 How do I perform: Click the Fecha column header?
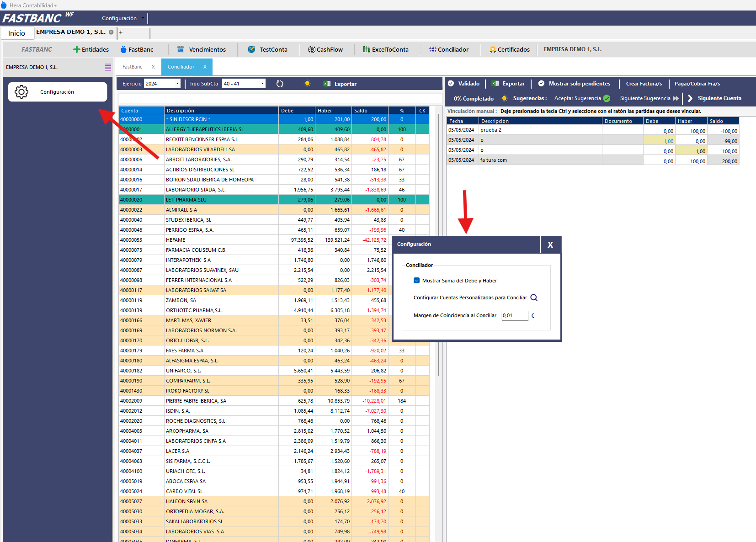[x=463, y=121]
